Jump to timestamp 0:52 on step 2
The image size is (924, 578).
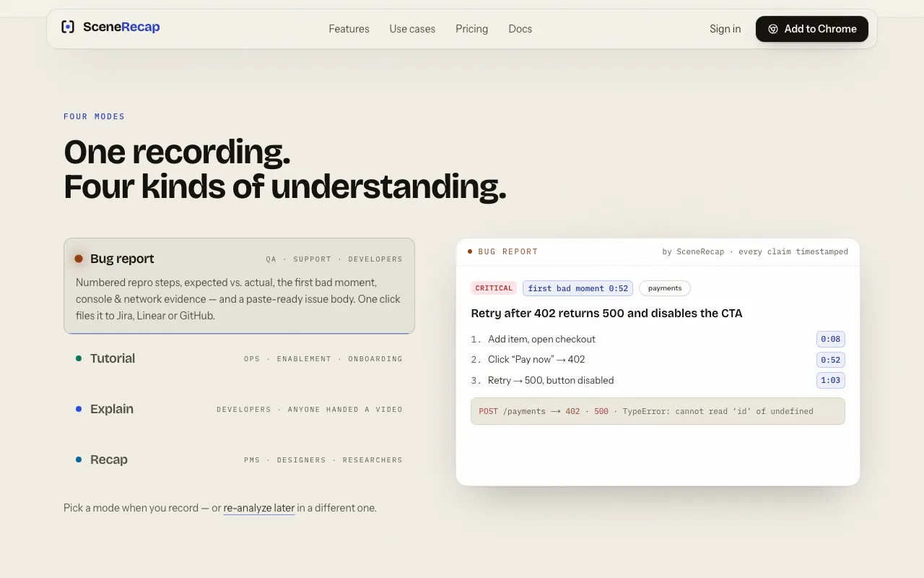coord(831,360)
